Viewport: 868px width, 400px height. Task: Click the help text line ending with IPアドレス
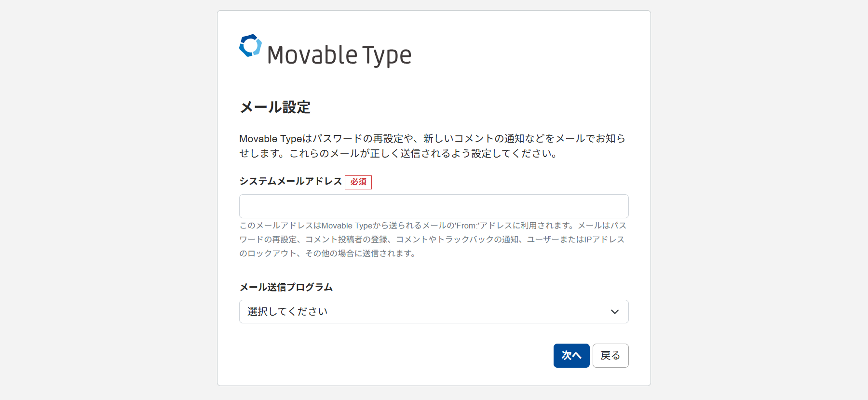[x=432, y=240]
